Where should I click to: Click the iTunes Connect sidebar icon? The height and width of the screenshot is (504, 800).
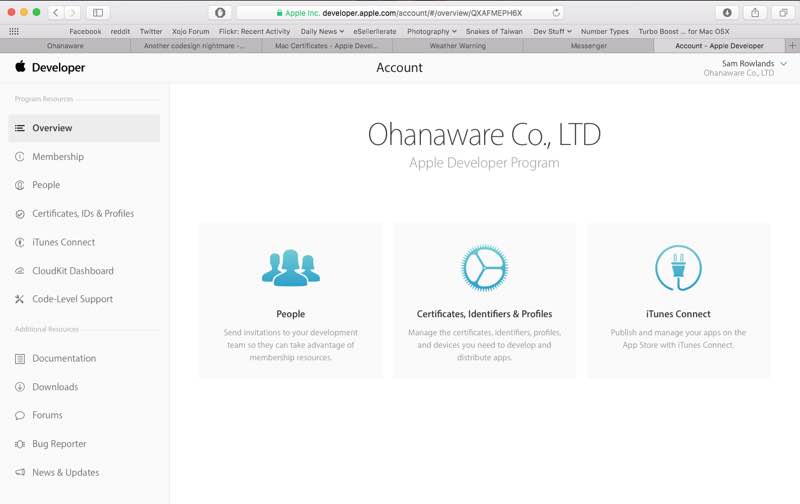[x=19, y=242]
